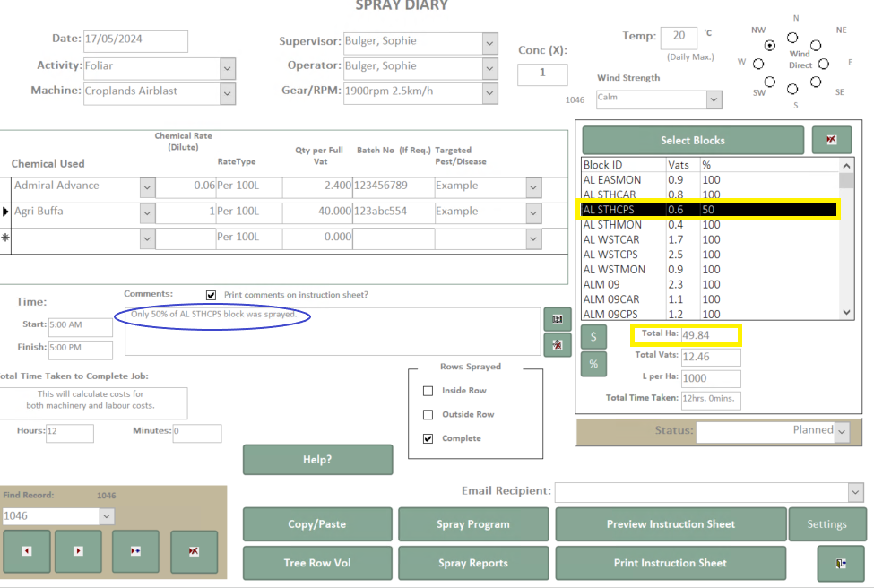This screenshot has height=588, width=874.
Task: Open the Spray Program
Action: (x=473, y=524)
